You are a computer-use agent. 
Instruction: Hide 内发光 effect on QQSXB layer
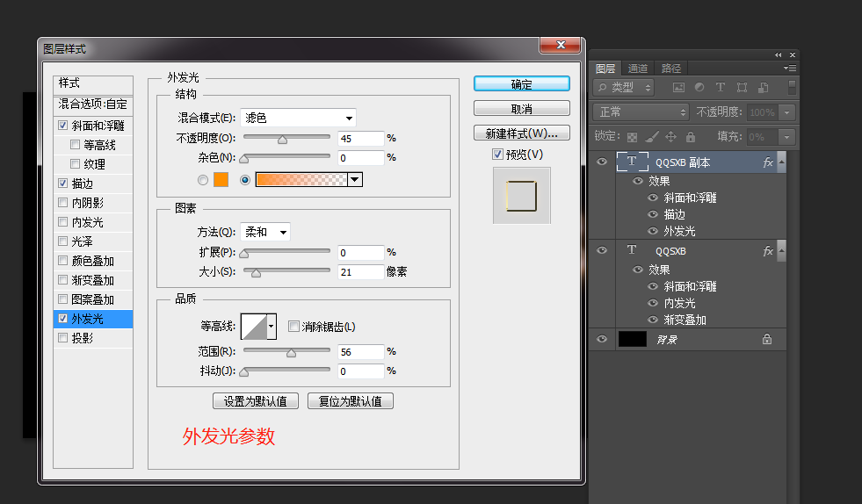pyautogui.click(x=653, y=303)
